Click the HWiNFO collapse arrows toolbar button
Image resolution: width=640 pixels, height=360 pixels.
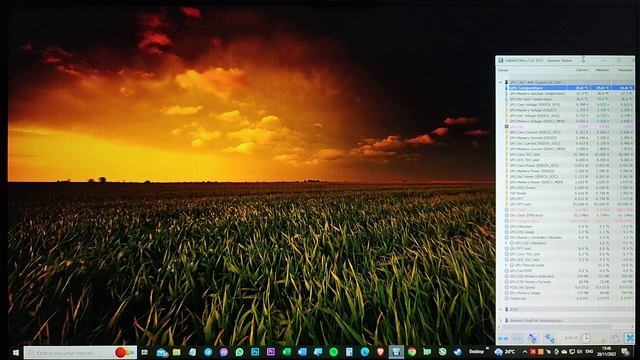tap(517, 338)
